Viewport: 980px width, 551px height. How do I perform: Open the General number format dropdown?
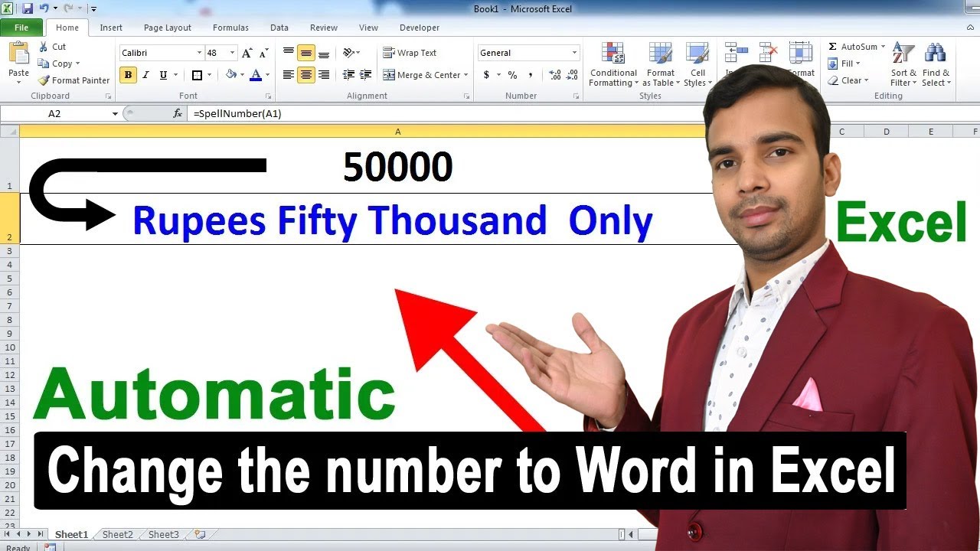pos(574,53)
